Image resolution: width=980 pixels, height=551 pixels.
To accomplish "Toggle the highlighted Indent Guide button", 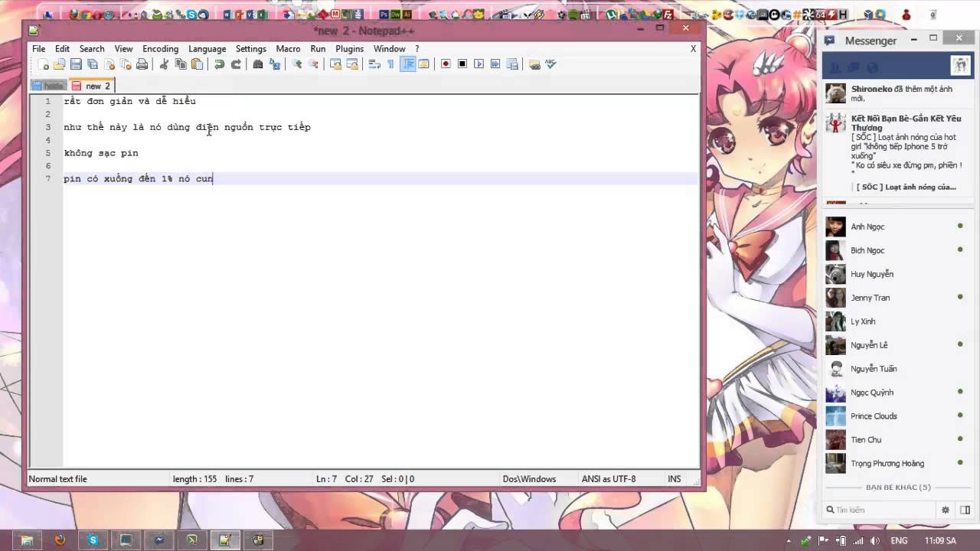I will (x=408, y=64).
